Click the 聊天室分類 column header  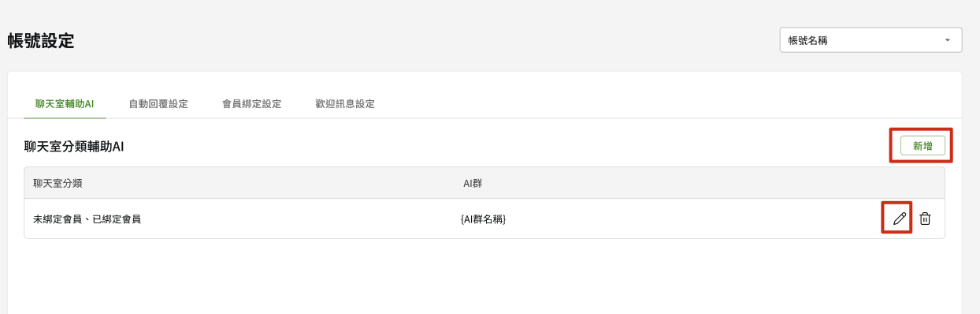pyautogui.click(x=58, y=183)
